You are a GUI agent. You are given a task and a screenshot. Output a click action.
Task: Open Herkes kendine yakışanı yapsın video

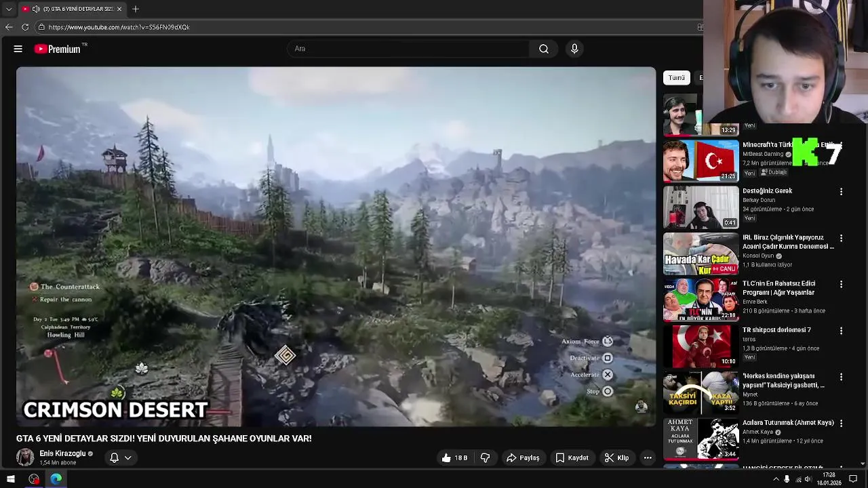[783, 380]
